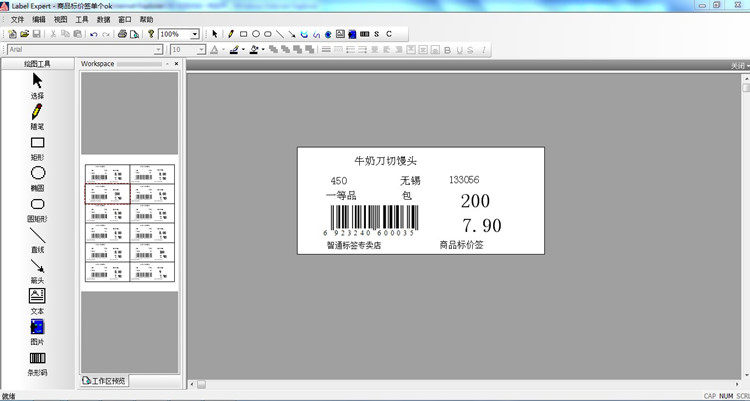Select the arrow line tool in top toolbar
The height and width of the screenshot is (401, 750).
(x=292, y=34)
